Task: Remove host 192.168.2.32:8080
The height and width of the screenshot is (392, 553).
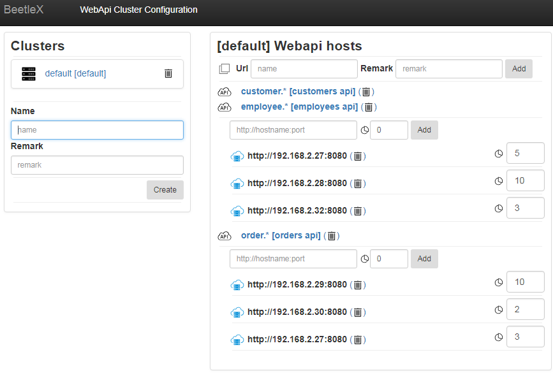Action: pos(358,211)
